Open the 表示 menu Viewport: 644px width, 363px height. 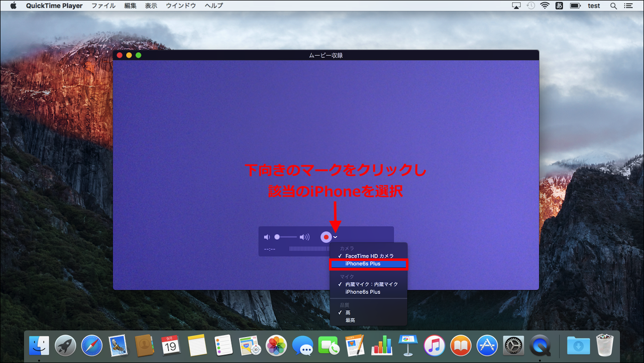coord(151,6)
